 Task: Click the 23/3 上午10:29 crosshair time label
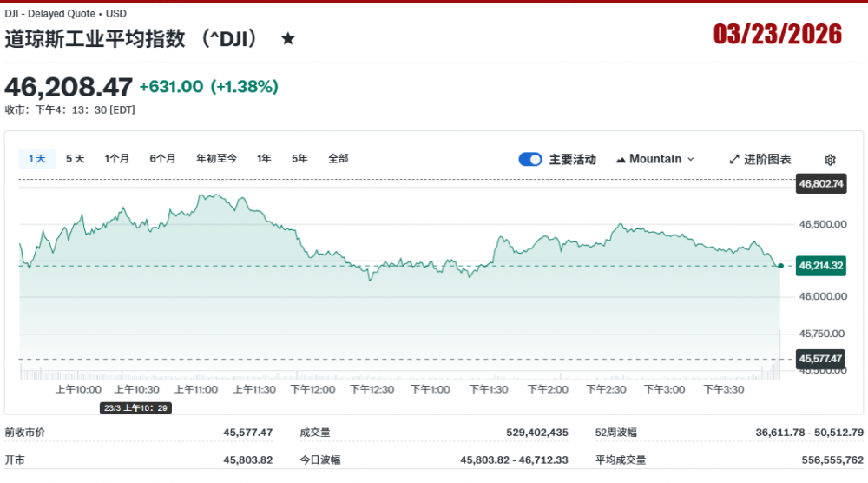[x=135, y=407]
